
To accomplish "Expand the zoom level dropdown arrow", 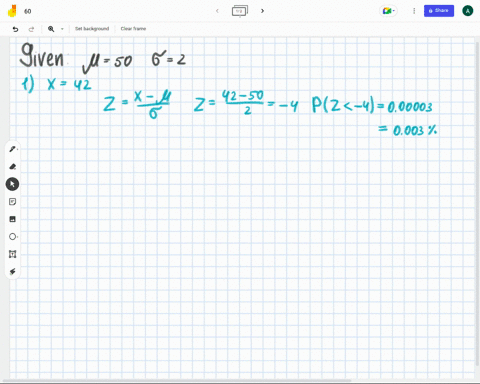I will (x=62, y=29).
